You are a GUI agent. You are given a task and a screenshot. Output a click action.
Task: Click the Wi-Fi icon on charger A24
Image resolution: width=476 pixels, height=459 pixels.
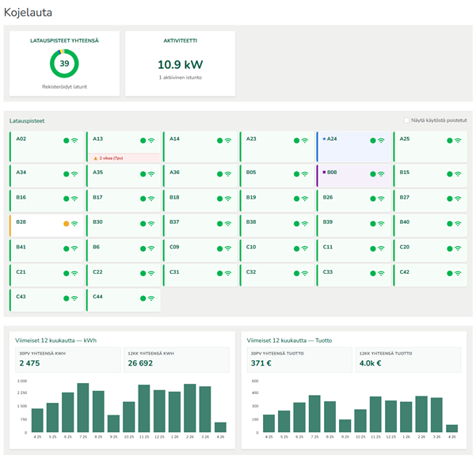(x=381, y=140)
